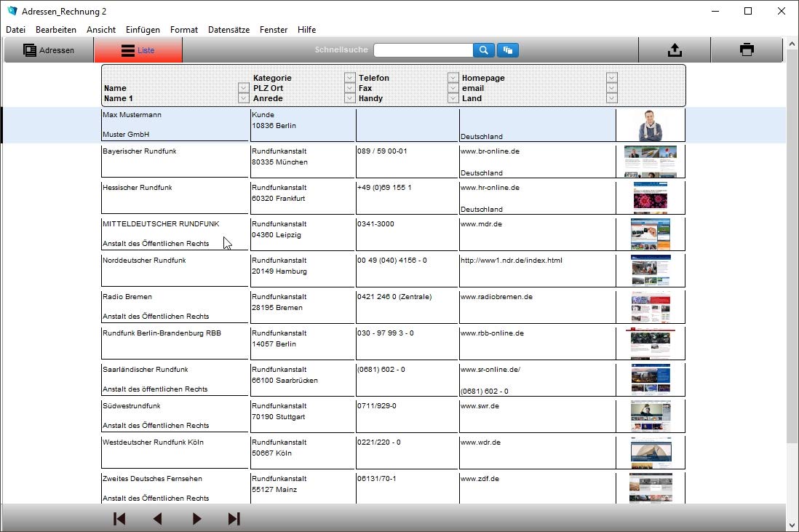Open the Telefon sort dropdown

453,77
